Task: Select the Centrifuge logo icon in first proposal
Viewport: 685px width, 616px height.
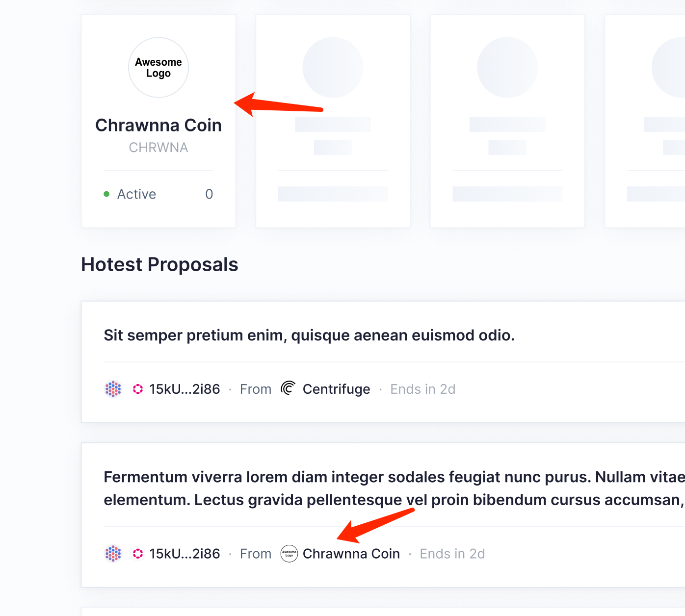Action: click(x=288, y=388)
